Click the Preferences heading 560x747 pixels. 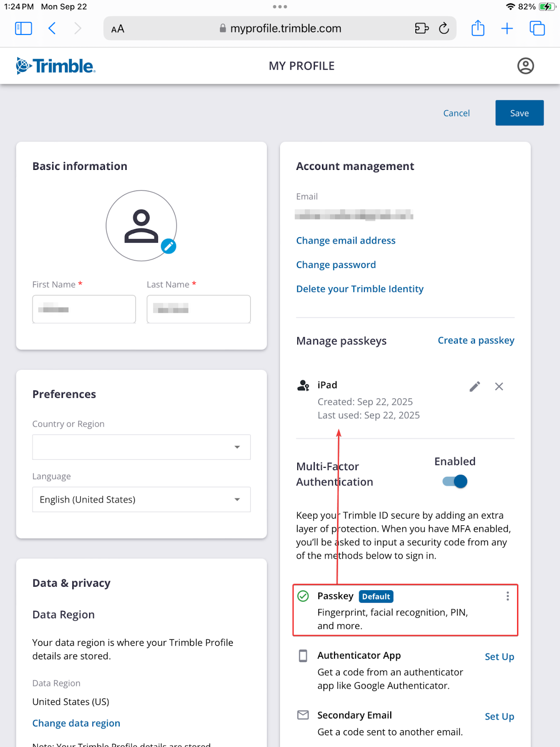click(x=64, y=394)
